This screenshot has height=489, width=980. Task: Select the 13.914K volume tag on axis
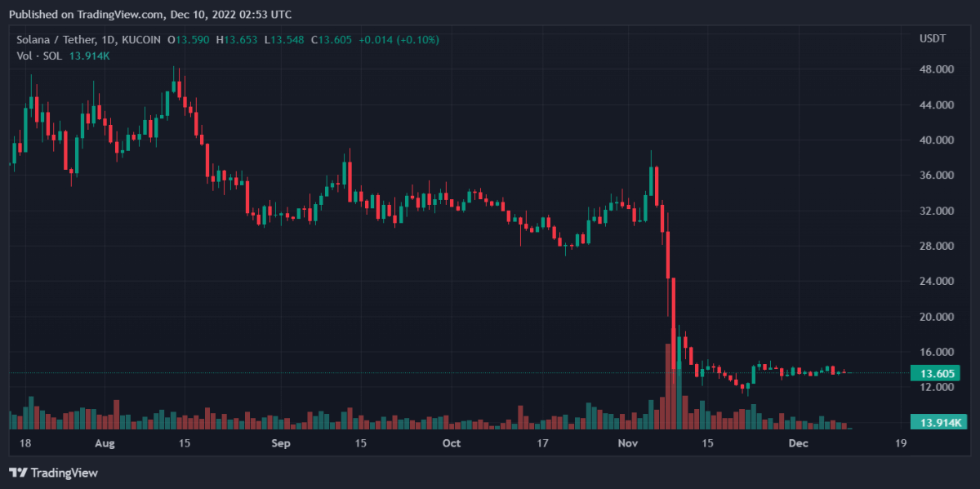(x=938, y=422)
